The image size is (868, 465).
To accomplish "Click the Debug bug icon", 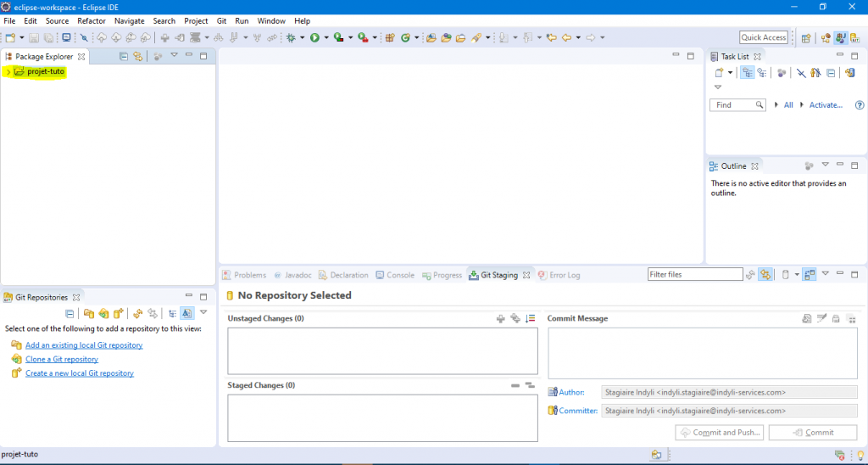I will 291,37.
